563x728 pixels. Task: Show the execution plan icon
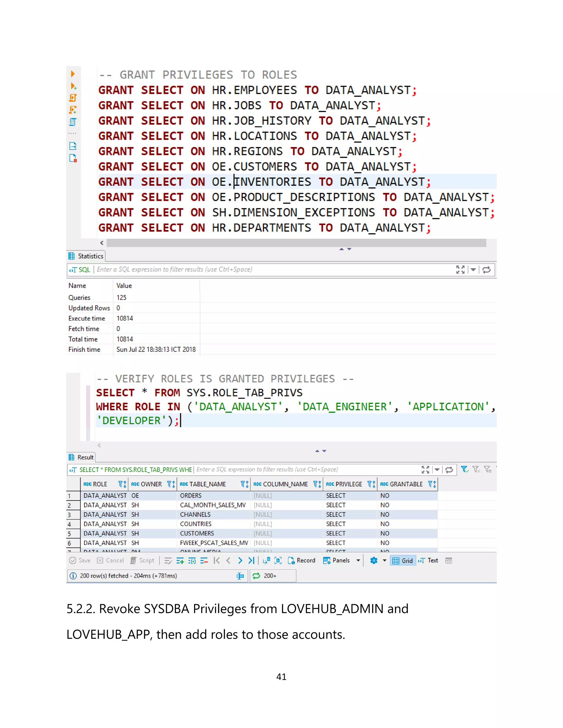point(73,122)
